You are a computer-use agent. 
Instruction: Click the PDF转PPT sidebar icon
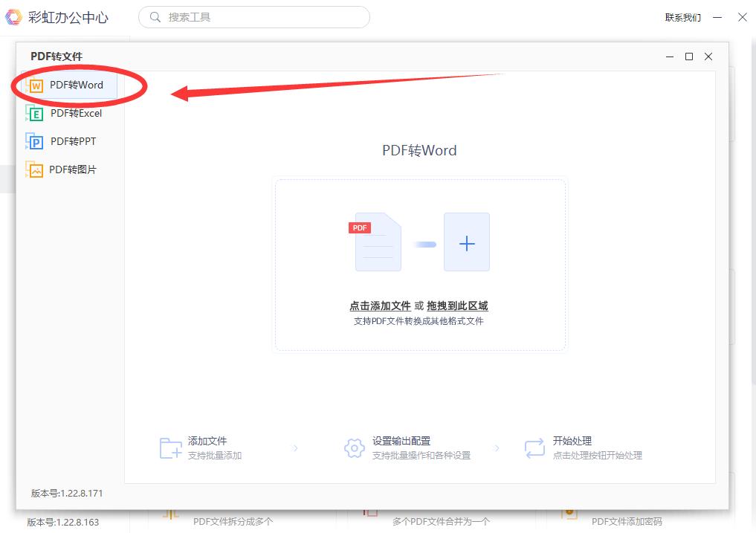35,141
